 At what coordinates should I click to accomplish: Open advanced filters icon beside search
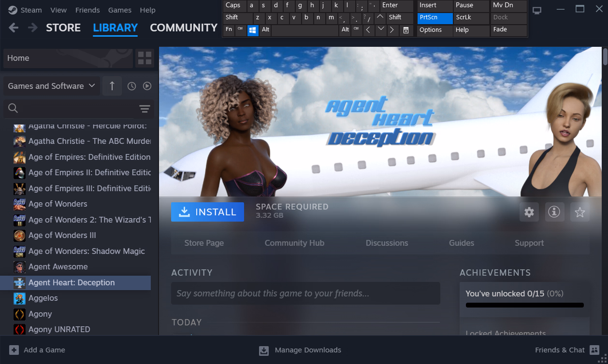145,109
